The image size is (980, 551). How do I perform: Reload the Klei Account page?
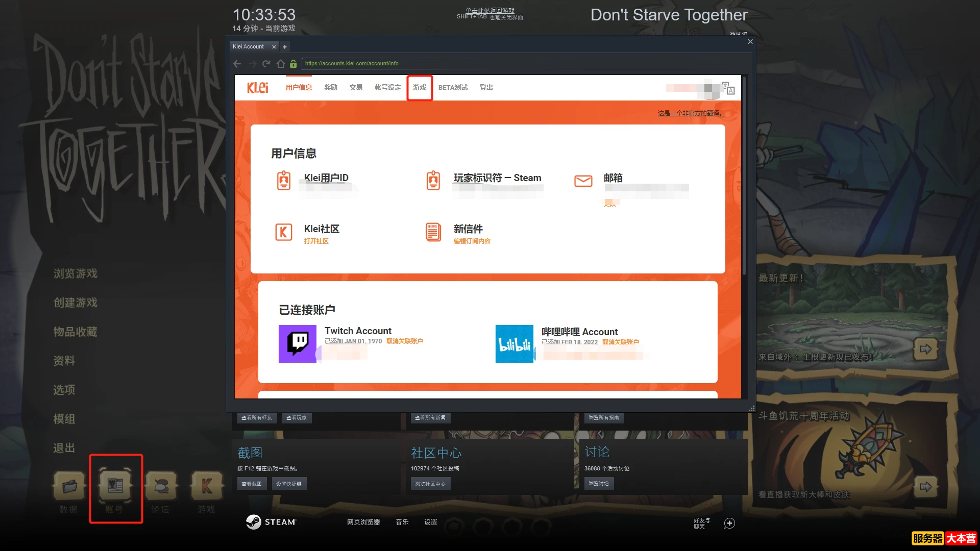[x=266, y=64]
